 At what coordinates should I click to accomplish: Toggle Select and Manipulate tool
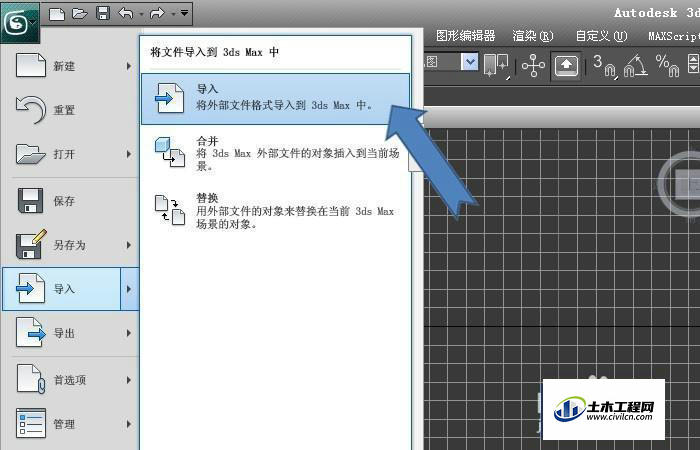(x=533, y=66)
